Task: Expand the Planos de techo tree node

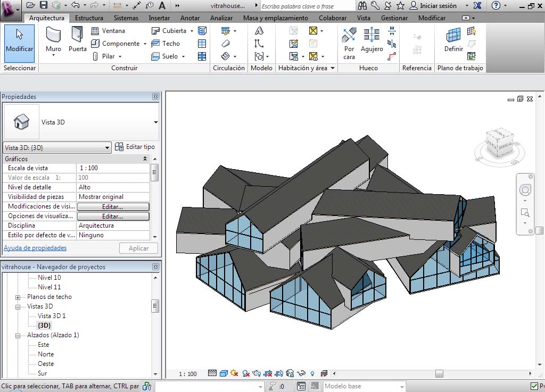Action: click(18, 297)
